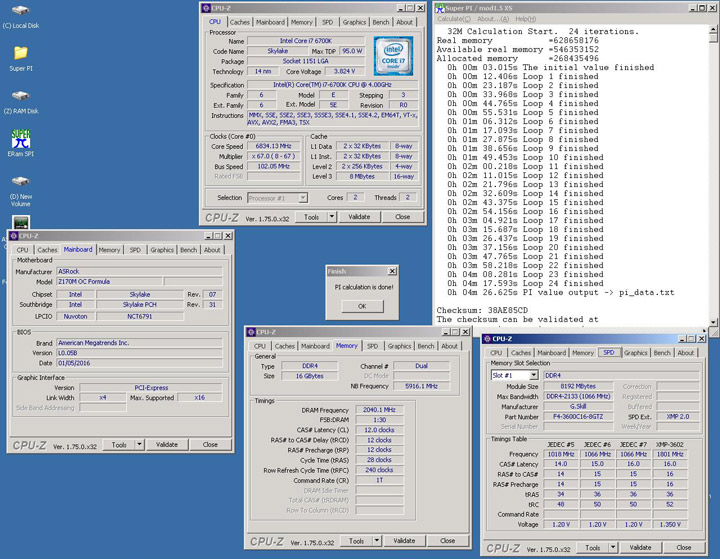Click the Super PI title bar icon
Viewport: 720px width, 559px height.
tap(442, 8)
